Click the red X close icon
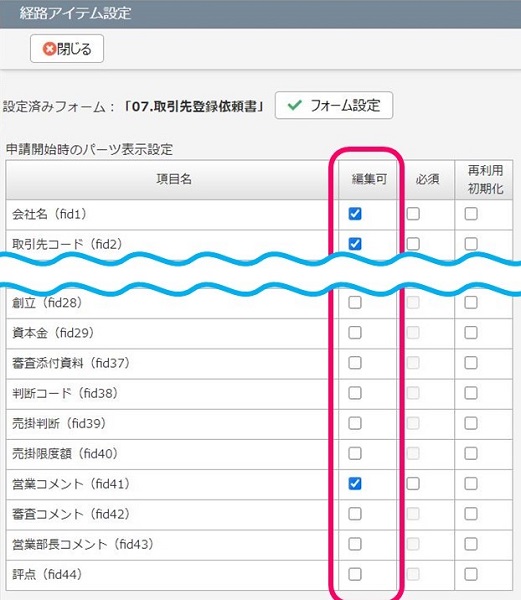 (x=49, y=49)
